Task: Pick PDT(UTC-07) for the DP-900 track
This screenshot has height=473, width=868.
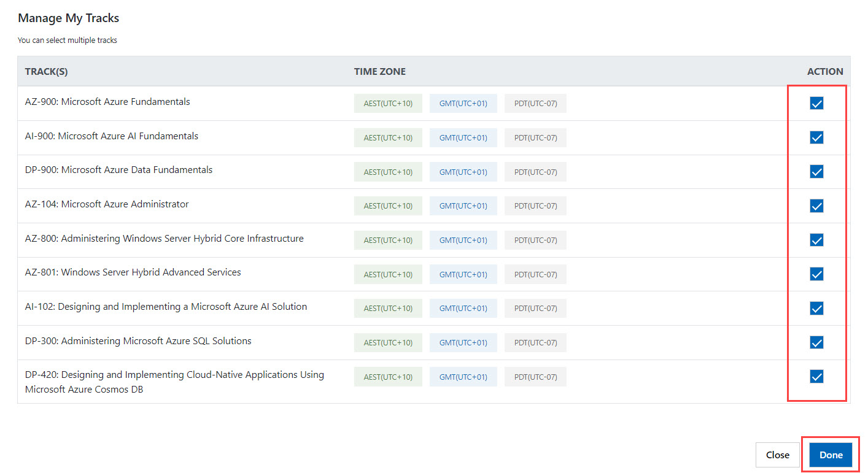Action: click(x=536, y=172)
